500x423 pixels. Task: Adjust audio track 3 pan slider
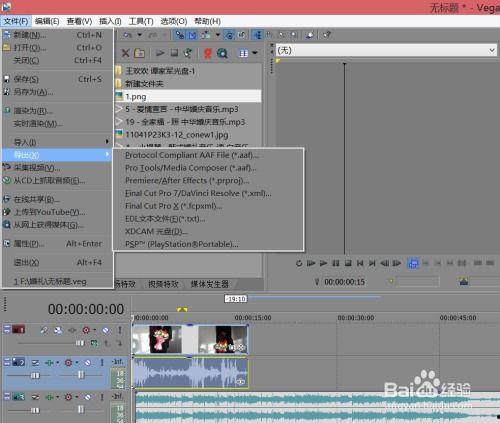click(x=81, y=410)
